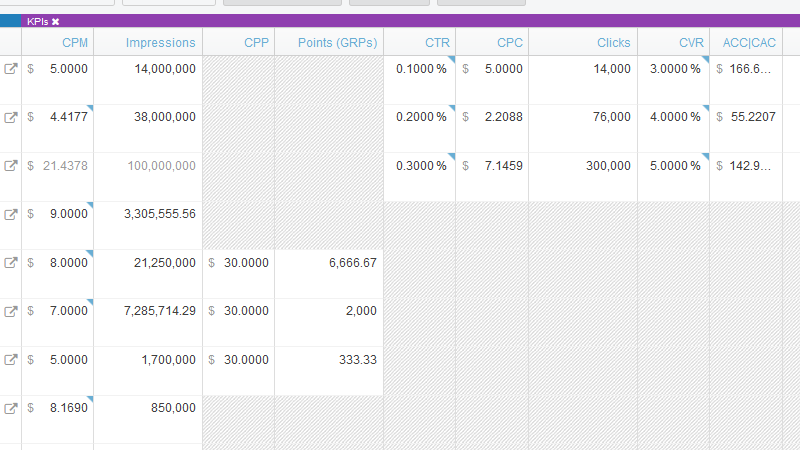Click the impressions value 850,000

tap(173, 408)
